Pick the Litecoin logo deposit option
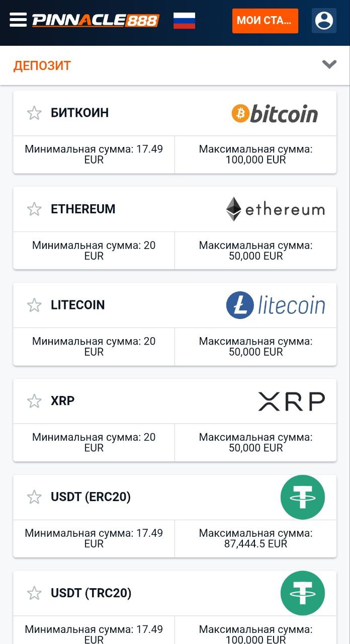 point(276,305)
